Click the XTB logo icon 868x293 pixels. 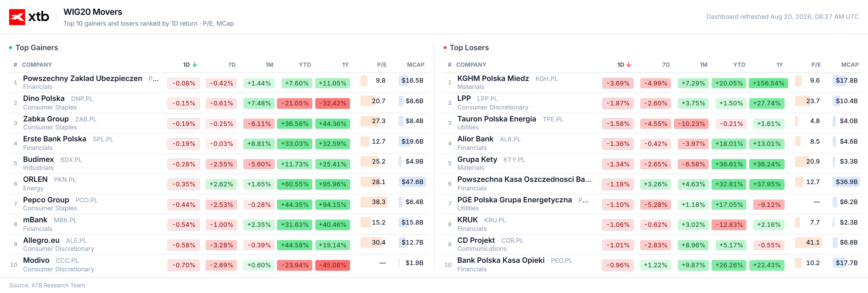coord(17,17)
